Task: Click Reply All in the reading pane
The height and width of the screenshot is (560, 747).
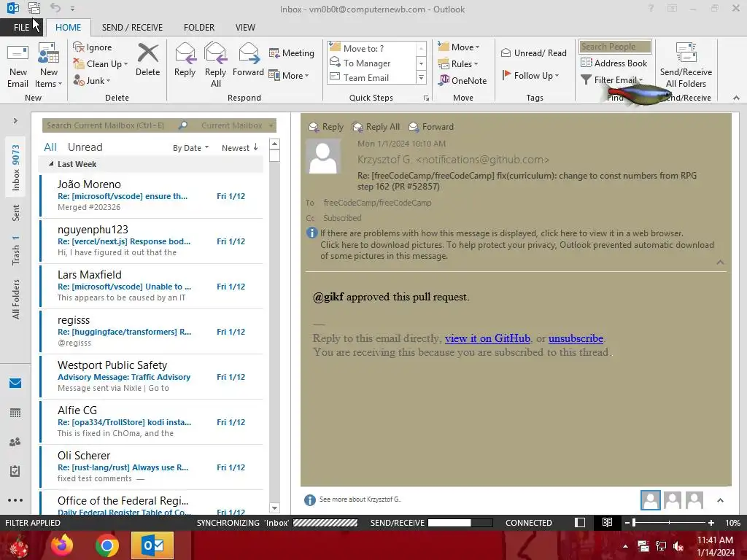Action: tap(376, 127)
